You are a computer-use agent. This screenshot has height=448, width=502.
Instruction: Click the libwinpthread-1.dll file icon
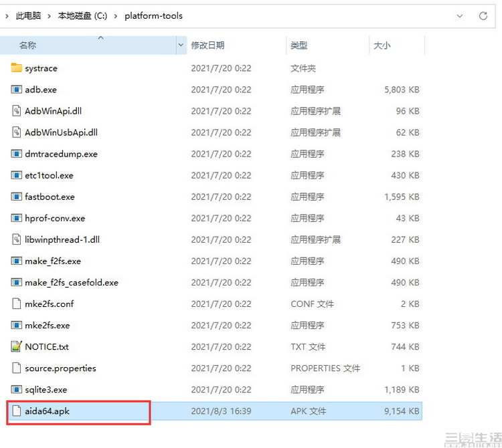16,239
